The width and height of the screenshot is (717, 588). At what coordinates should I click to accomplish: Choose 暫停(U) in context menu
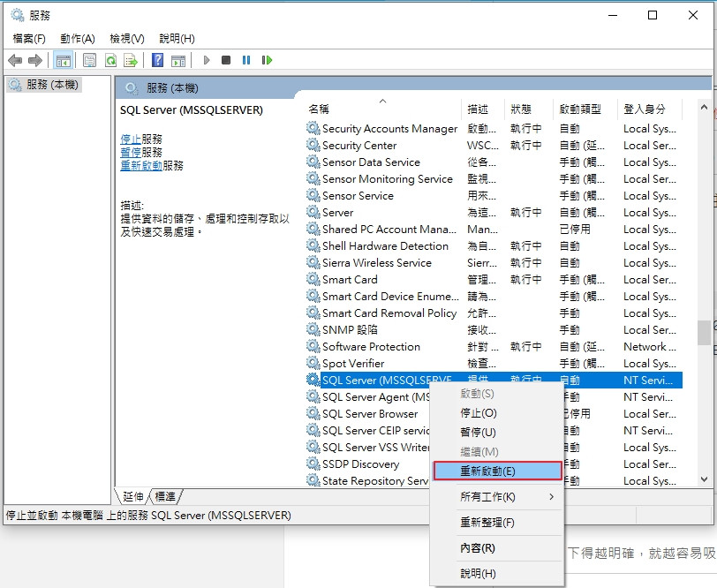coord(497,432)
